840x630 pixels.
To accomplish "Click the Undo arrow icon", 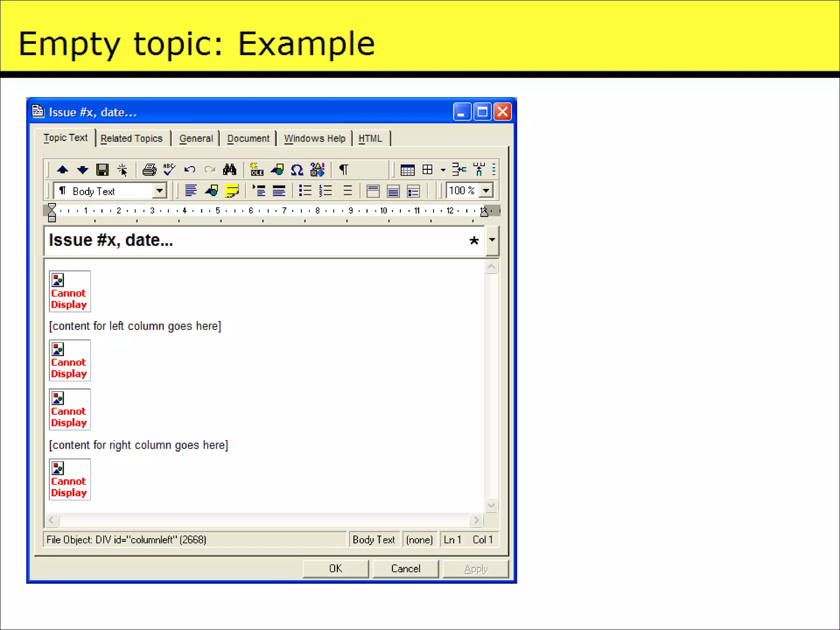I will point(189,169).
